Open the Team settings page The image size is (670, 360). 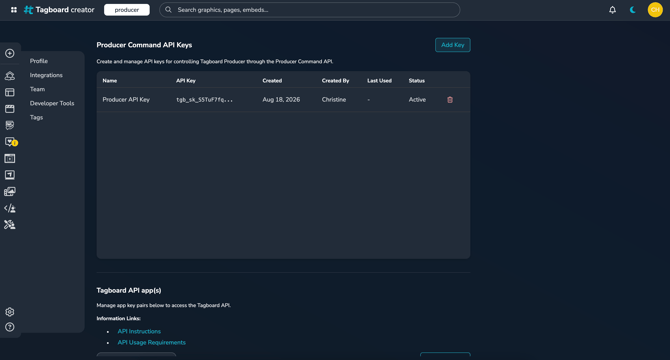37,89
